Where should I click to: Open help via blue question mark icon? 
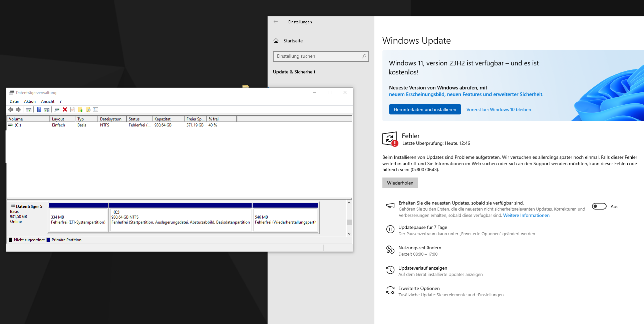(39, 110)
